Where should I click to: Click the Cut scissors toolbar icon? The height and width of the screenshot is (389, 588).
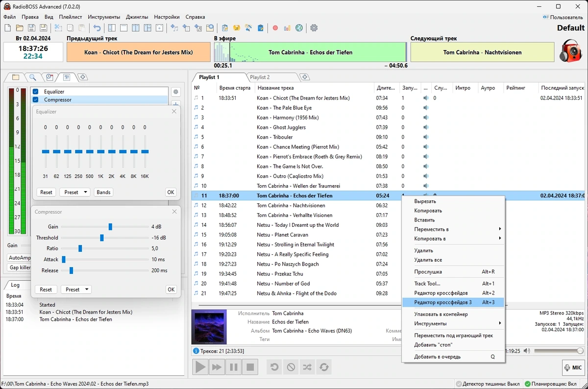(x=58, y=28)
